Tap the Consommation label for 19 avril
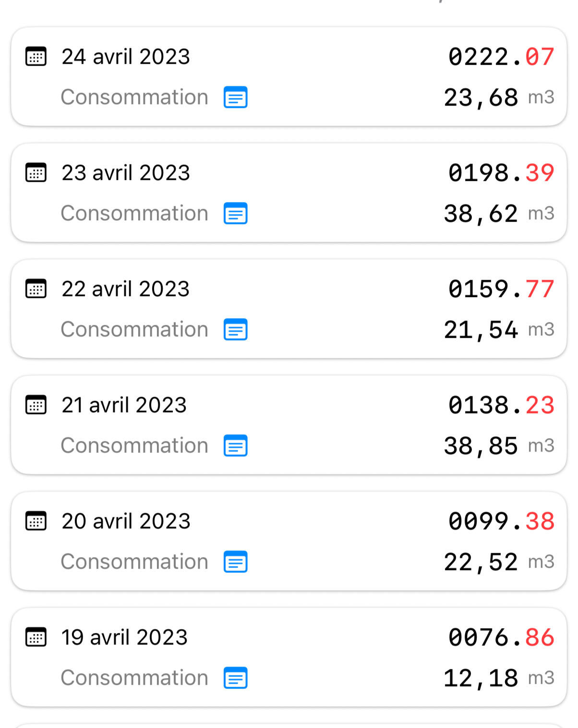Image resolution: width=578 pixels, height=728 pixels. click(x=134, y=678)
